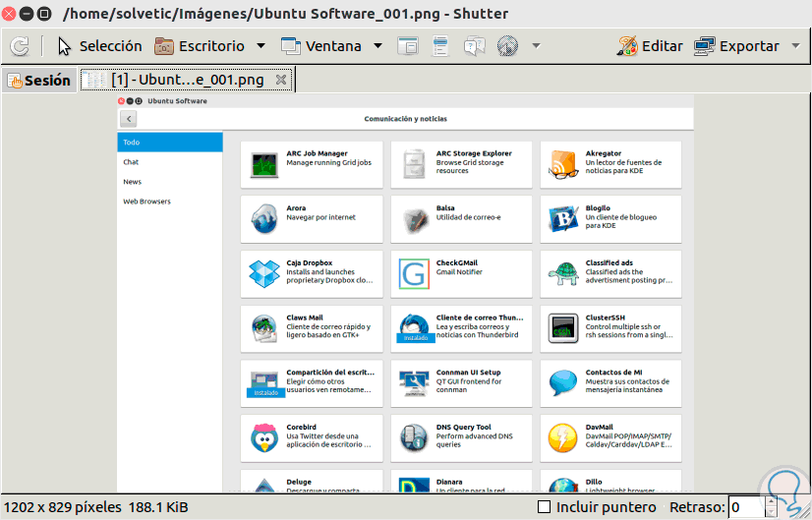The height and width of the screenshot is (520, 812).
Task: Click the redo last screenshot icon
Action: [x=21, y=46]
